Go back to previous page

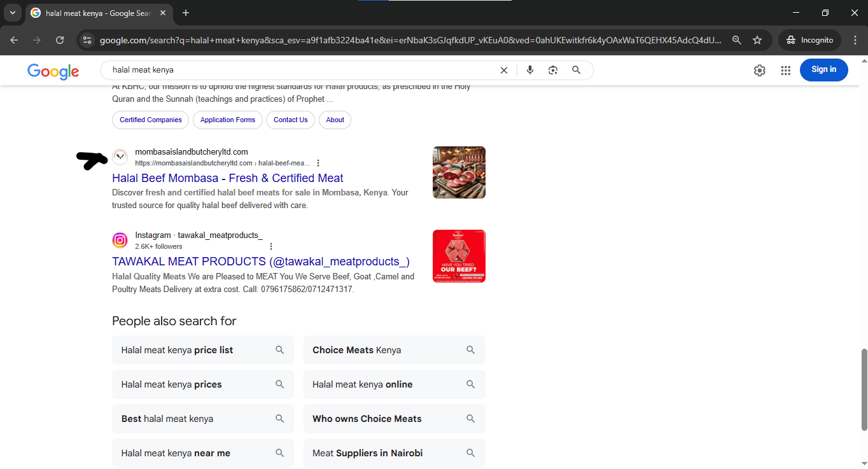(14, 39)
